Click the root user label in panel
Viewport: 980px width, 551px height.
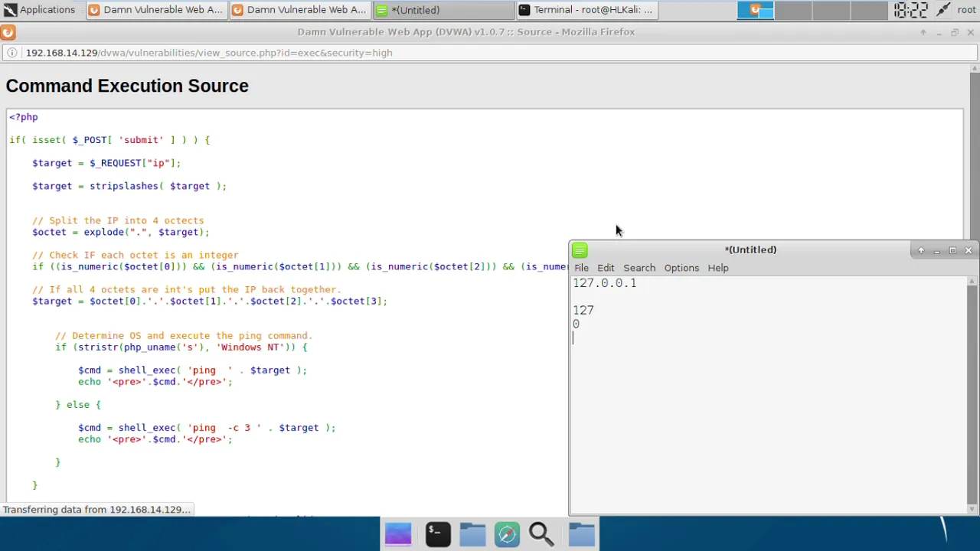(966, 10)
